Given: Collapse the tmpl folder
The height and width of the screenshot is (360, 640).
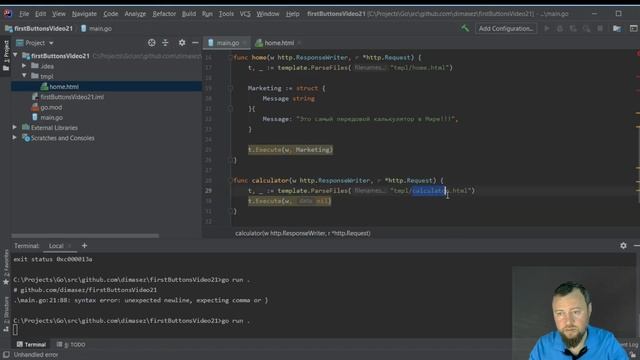Looking at the screenshot, I should pos(24,76).
